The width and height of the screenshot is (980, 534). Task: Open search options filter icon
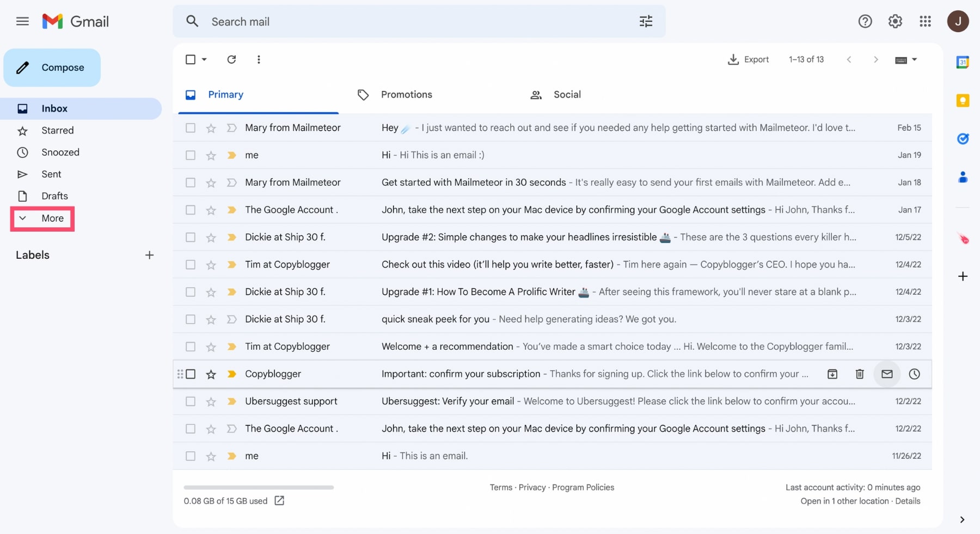click(x=646, y=21)
